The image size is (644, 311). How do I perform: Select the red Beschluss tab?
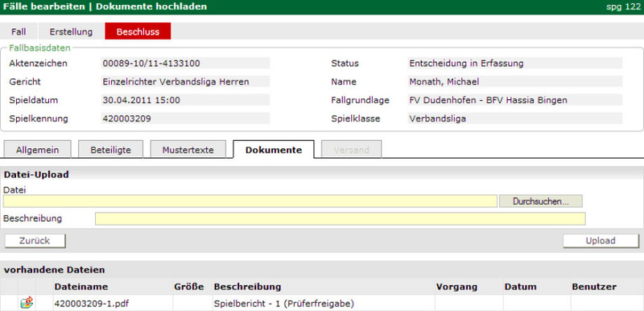tap(138, 31)
